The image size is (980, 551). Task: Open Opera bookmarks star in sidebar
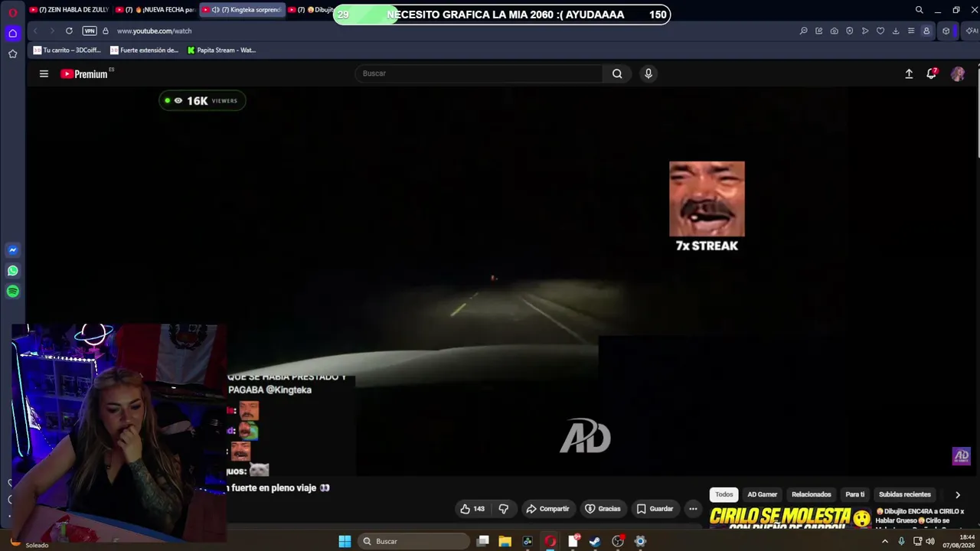pos(12,54)
